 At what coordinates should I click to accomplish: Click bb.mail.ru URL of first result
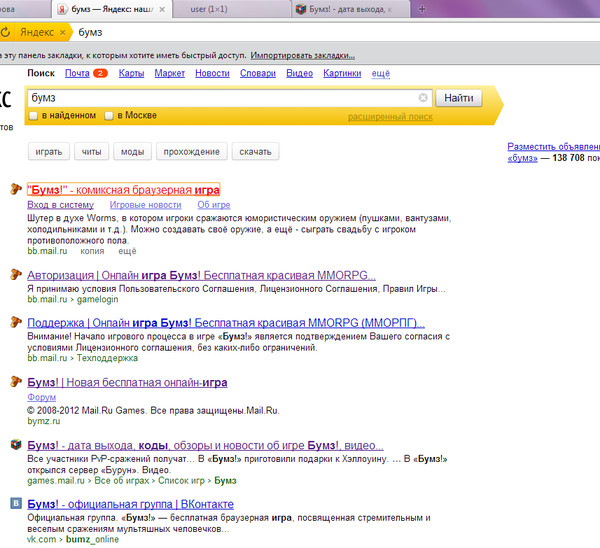[47, 251]
